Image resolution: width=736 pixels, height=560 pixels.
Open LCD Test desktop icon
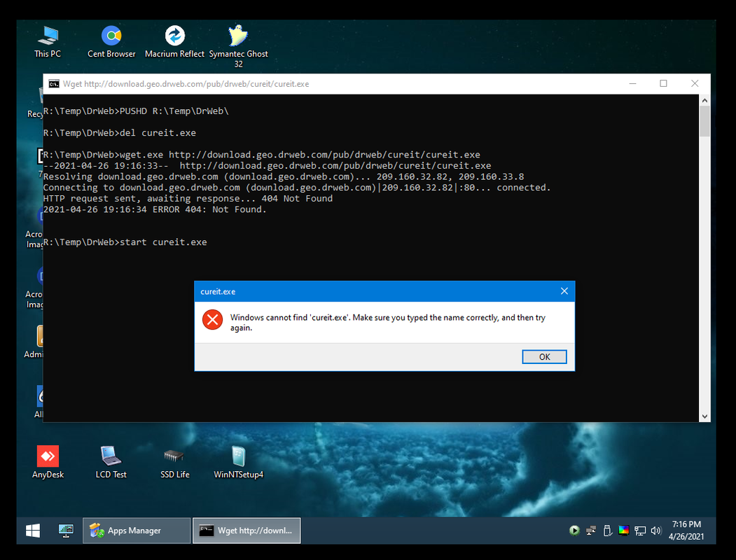click(x=111, y=462)
